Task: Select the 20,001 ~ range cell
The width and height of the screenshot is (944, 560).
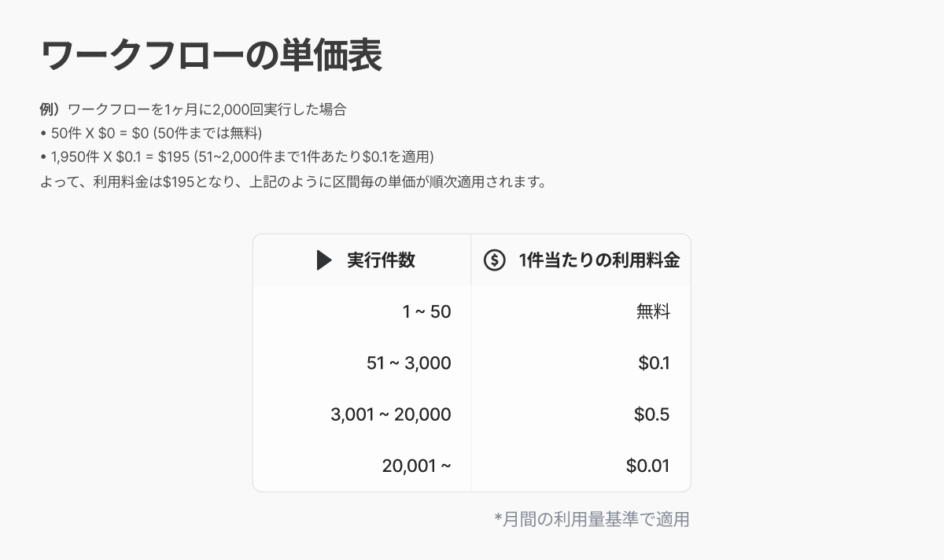Action: pyautogui.click(x=417, y=466)
